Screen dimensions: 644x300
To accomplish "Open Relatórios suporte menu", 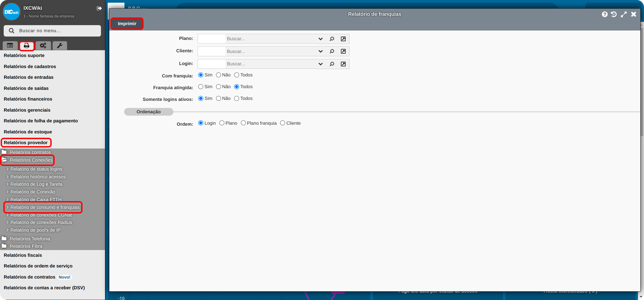I will click(x=24, y=56).
